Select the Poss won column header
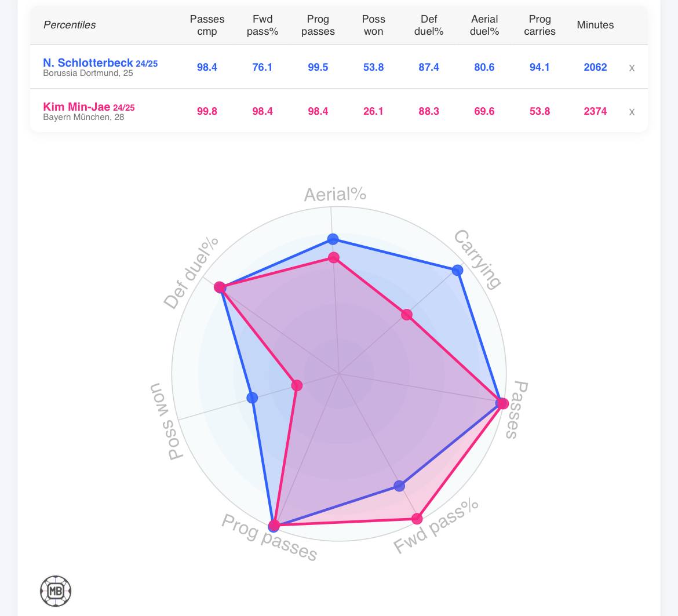This screenshot has width=678, height=616. tap(373, 25)
